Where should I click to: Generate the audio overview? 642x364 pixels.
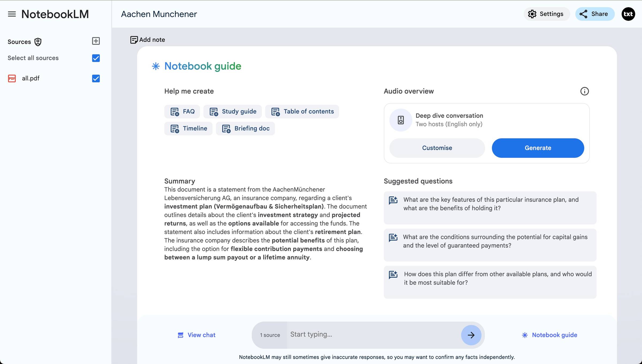pyautogui.click(x=538, y=148)
